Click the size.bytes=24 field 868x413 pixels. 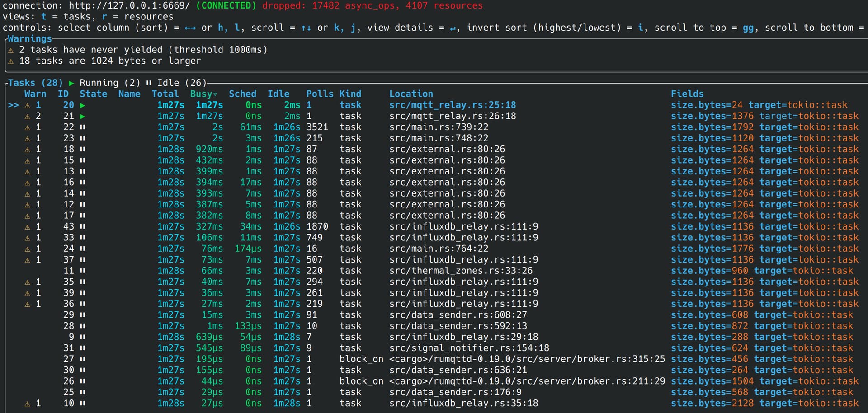(x=707, y=105)
